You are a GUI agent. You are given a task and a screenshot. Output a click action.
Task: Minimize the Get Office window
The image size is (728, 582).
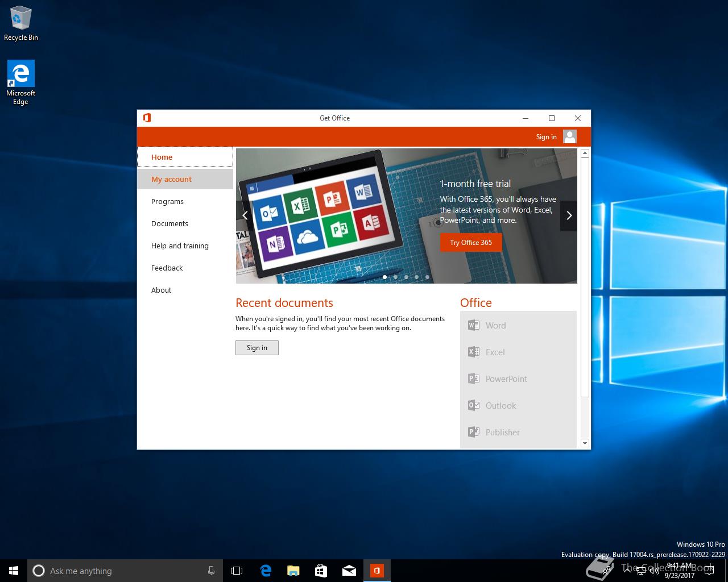(526, 118)
